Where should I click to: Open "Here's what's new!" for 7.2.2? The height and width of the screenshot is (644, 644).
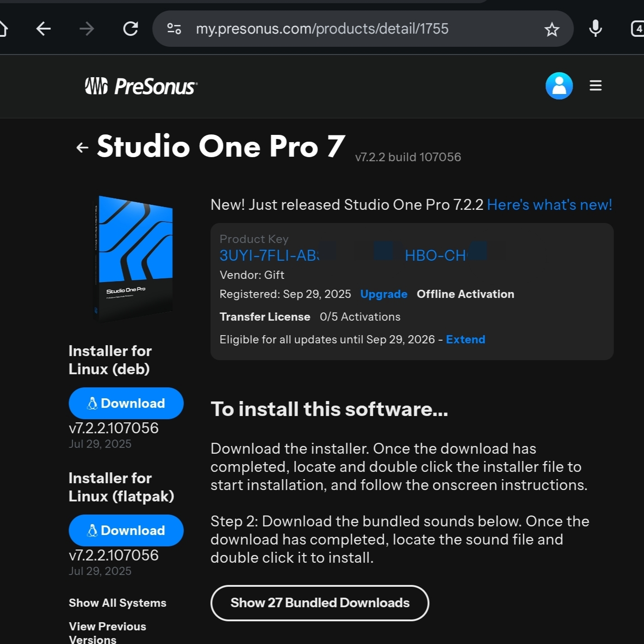click(549, 205)
